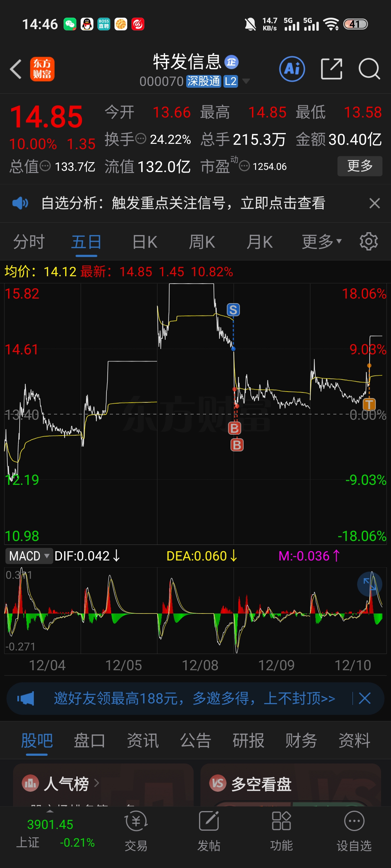Switch to 周K chart tab

point(202,241)
